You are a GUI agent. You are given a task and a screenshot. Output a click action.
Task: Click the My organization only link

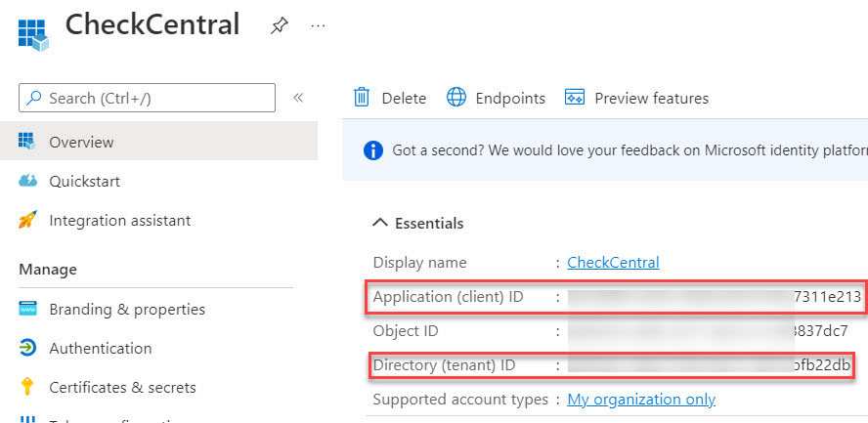point(641,399)
